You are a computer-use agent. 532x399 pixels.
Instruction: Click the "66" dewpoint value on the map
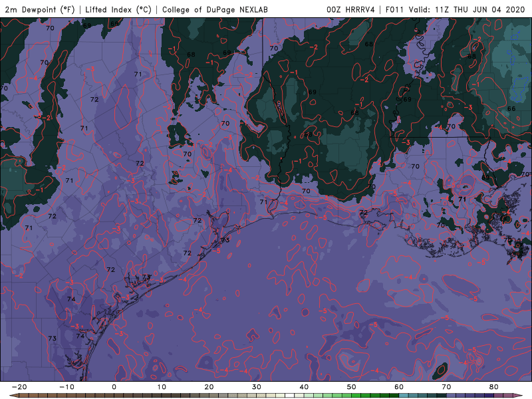pyautogui.click(x=511, y=108)
